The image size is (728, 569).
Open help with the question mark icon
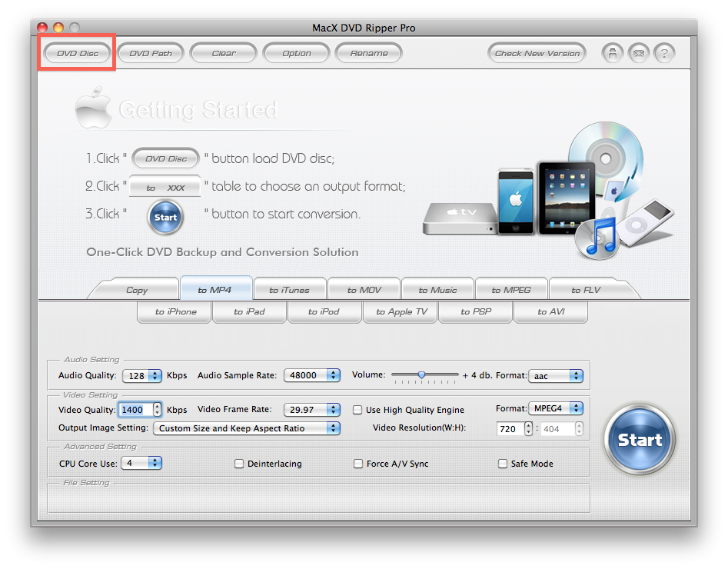pyautogui.click(x=664, y=53)
